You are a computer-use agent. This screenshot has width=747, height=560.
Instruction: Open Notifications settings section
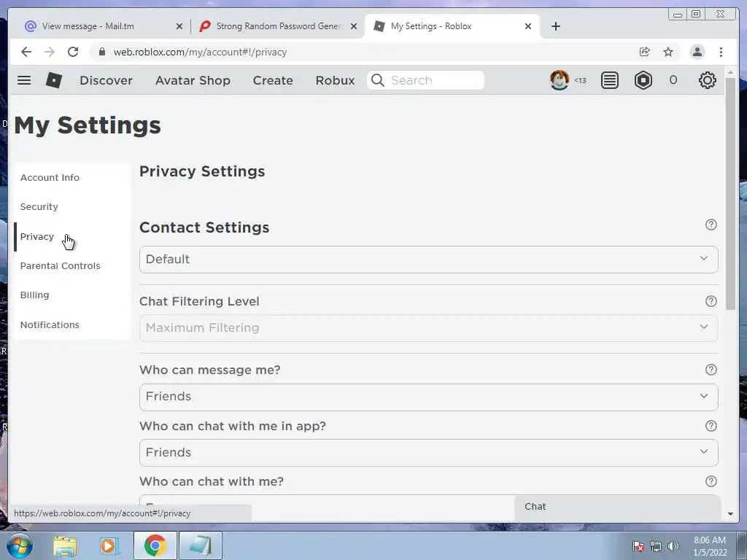pyautogui.click(x=50, y=324)
